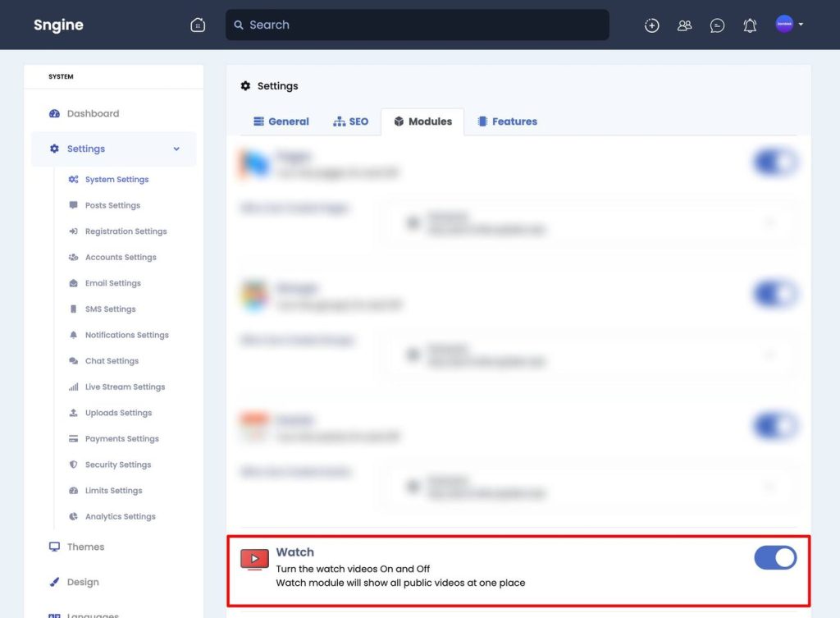This screenshot has height=618, width=840.
Task: Toggle the third blurred module switch
Action: coord(775,426)
